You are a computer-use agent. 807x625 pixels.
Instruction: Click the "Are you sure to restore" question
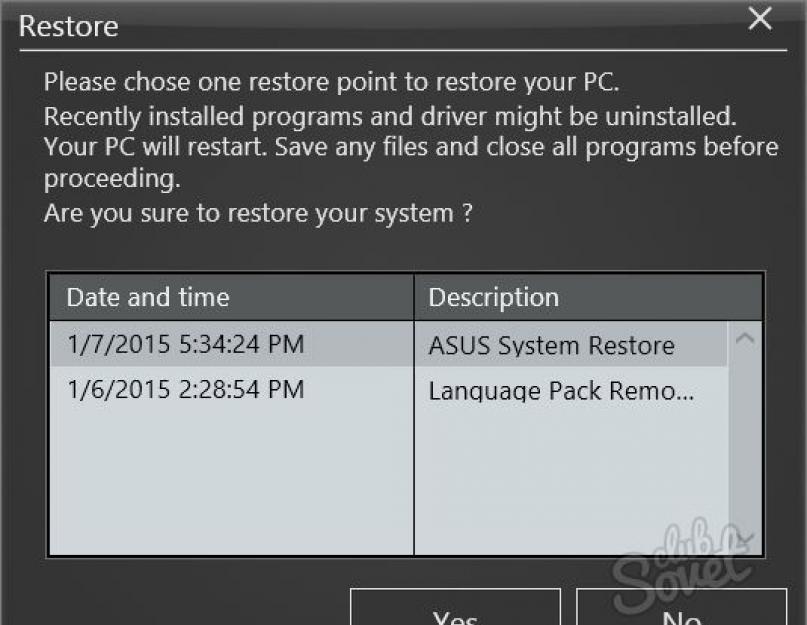point(258,214)
